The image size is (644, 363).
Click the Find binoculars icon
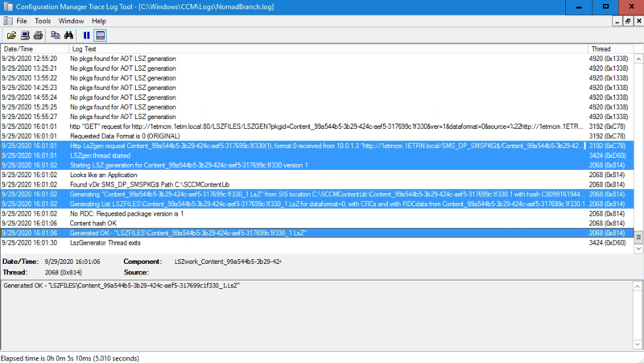[x=69, y=35]
